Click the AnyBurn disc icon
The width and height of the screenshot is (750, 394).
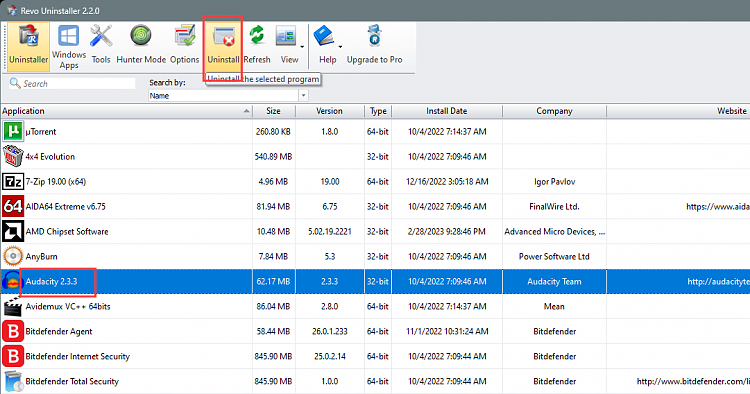13,256
